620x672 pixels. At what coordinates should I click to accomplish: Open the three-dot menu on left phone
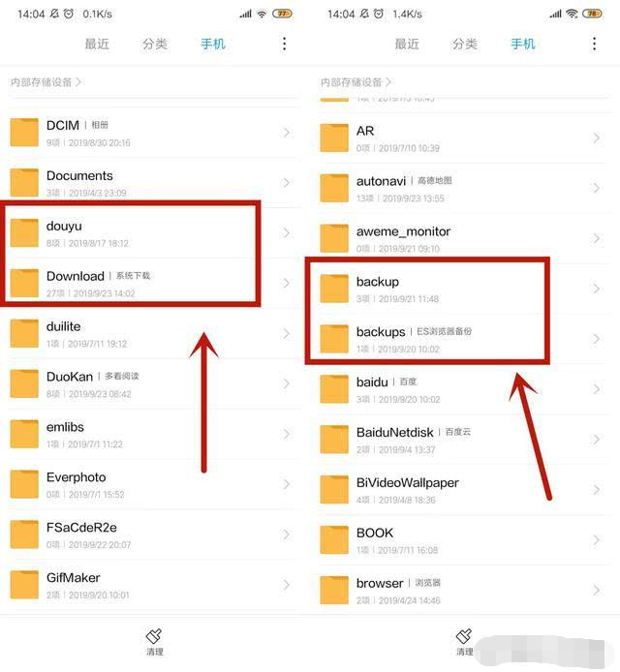[284, 44]
